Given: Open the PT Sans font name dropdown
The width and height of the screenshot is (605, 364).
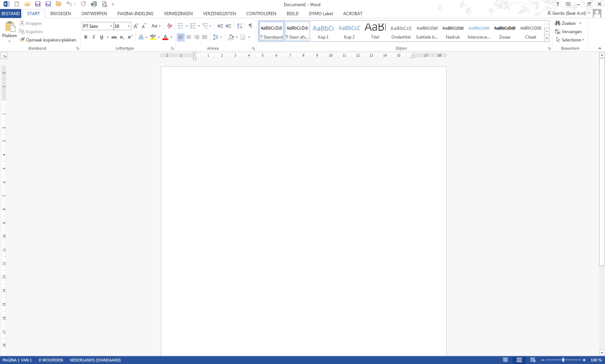Looking at the screenshot, I should tap(111, 26).
